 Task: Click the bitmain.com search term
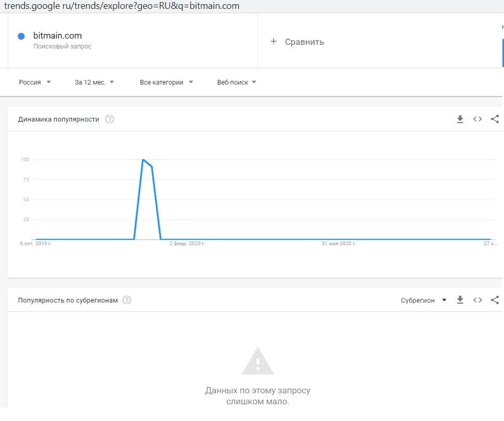pyautogui.click(x=57, y=35)
